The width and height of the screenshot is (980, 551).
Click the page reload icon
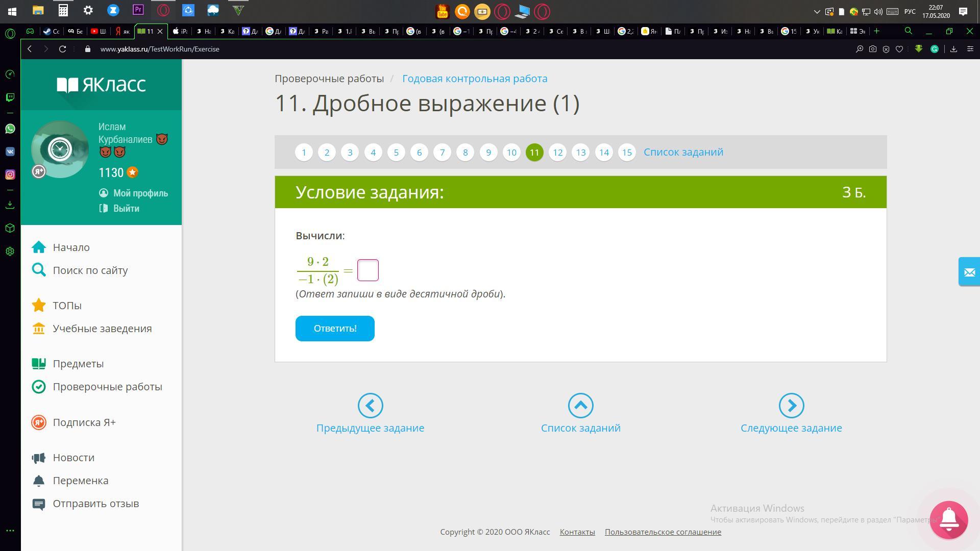coord(62,49)
